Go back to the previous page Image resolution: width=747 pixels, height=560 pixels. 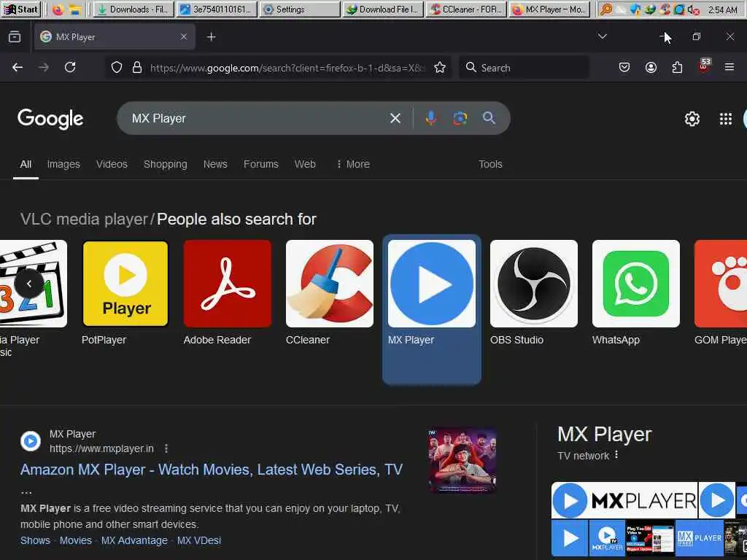click(18, 68)
